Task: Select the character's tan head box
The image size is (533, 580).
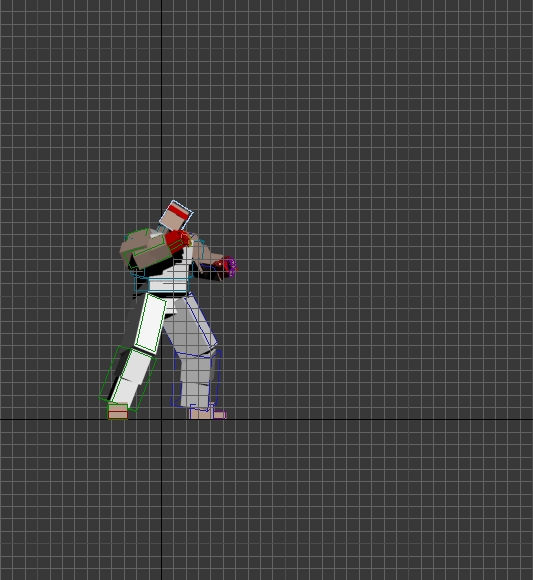Action: point(176,216)
